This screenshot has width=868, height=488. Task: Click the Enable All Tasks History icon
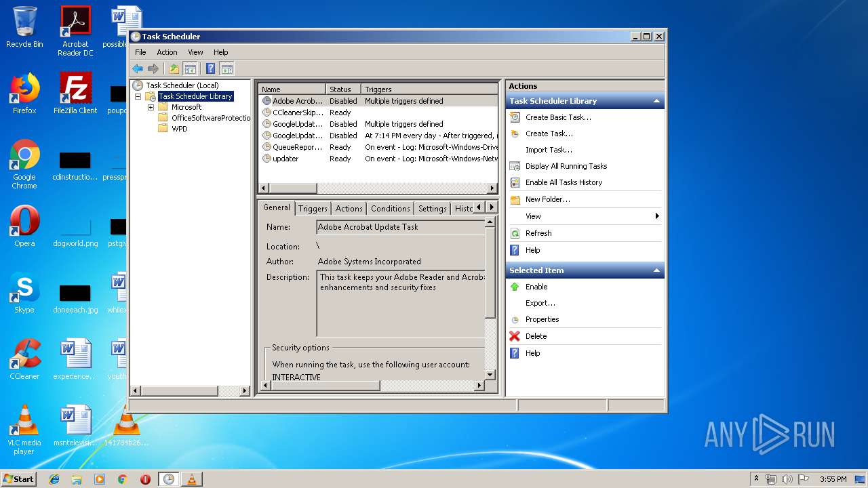point(515,182)
